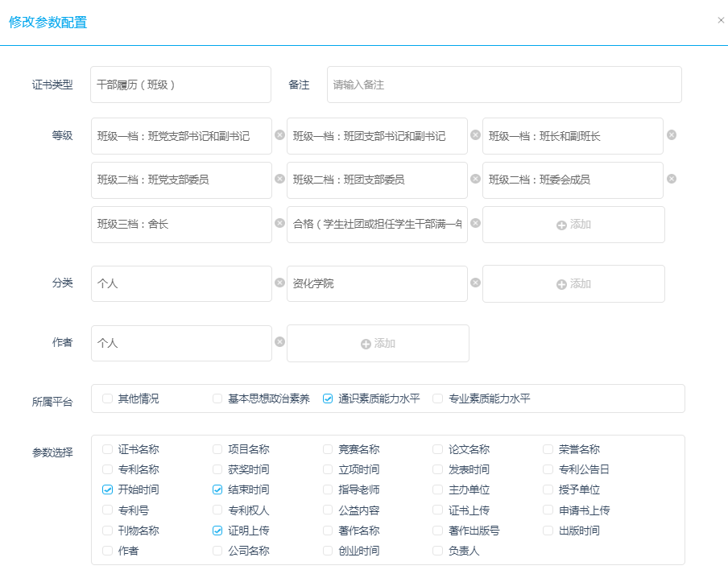Enable 指导老师 parameter

coord(328,489)
